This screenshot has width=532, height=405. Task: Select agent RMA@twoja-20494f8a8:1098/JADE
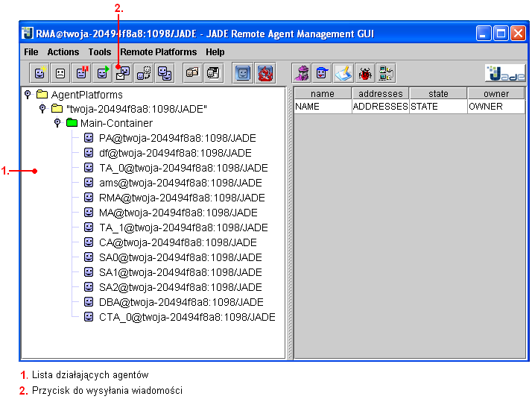pyautogui.click(x=174, y=198)
